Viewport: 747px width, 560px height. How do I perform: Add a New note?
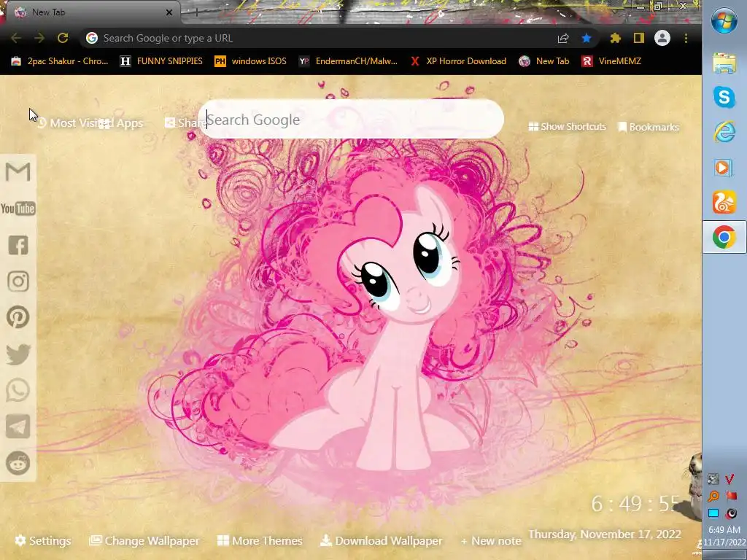491,541
